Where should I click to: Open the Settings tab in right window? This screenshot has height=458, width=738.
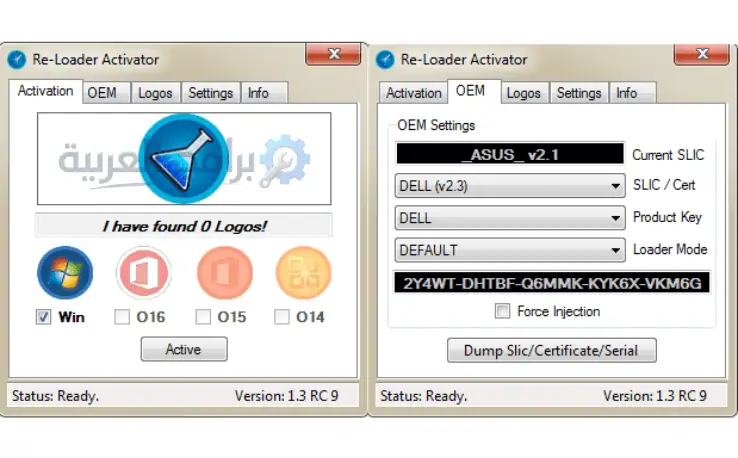point(579,93)
